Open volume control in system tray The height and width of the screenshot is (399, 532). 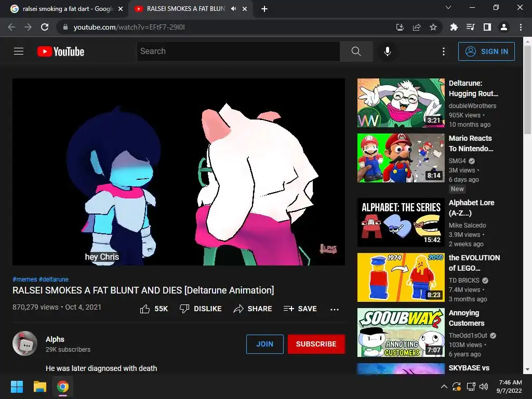tap(484, 387)
